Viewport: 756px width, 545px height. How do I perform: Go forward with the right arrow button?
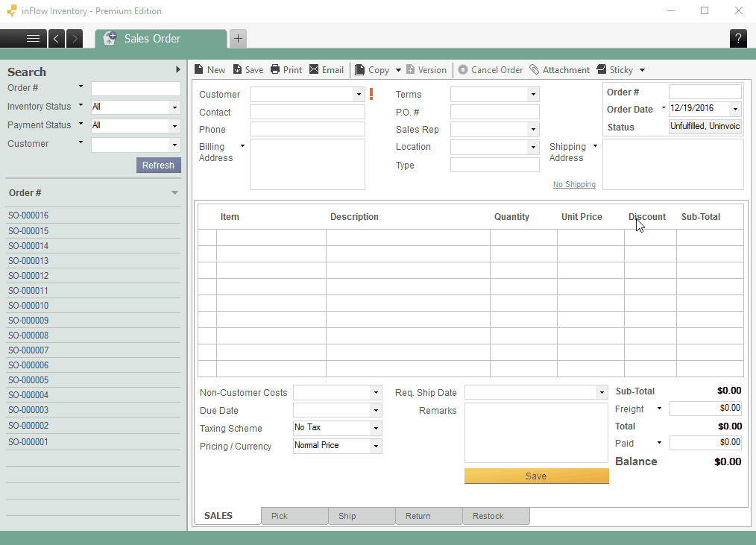tap(75, 39)
